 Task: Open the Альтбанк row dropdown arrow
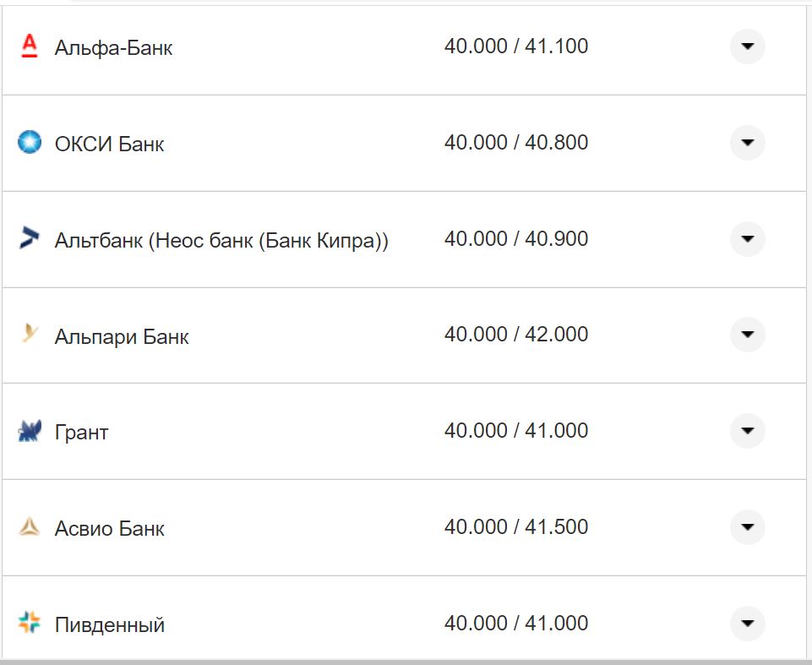tap(747, 239)
